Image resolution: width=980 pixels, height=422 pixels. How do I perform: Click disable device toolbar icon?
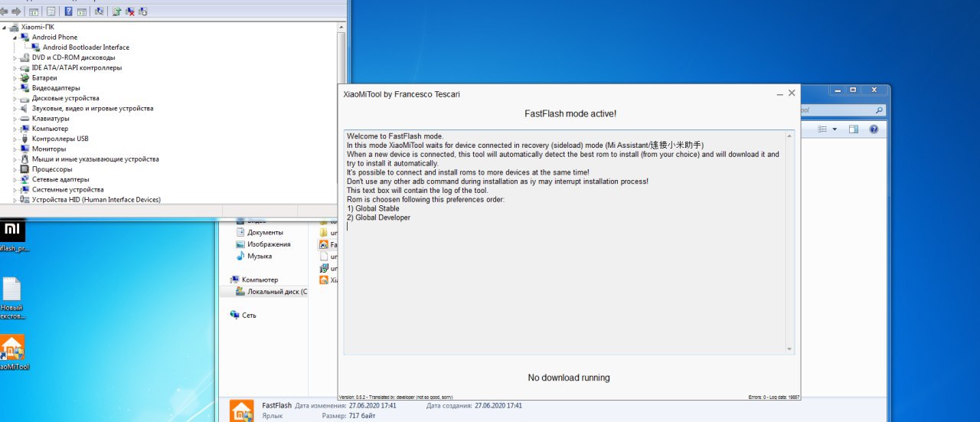pyautogui.click(x=142, y=11)
